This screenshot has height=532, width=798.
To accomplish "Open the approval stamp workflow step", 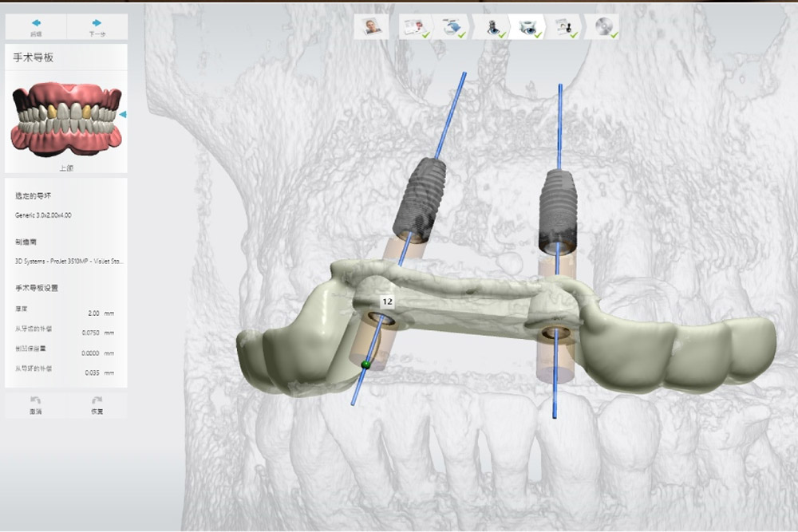I will pyautogui.click(x=567, y=26).
